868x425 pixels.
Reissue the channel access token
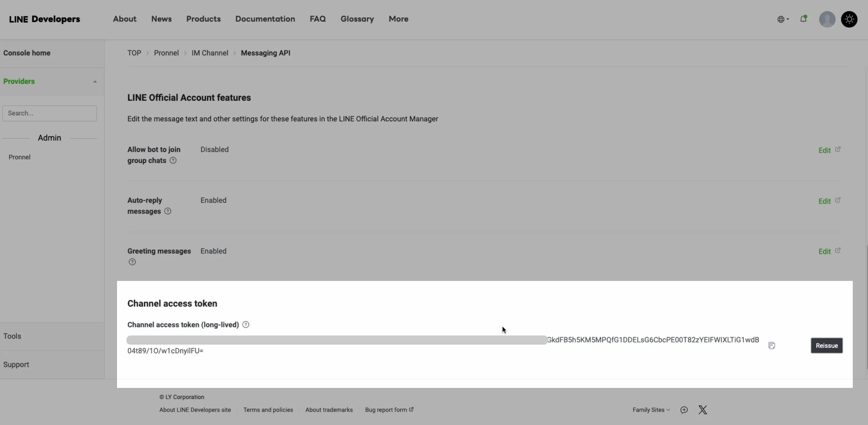tap(827, 345)
